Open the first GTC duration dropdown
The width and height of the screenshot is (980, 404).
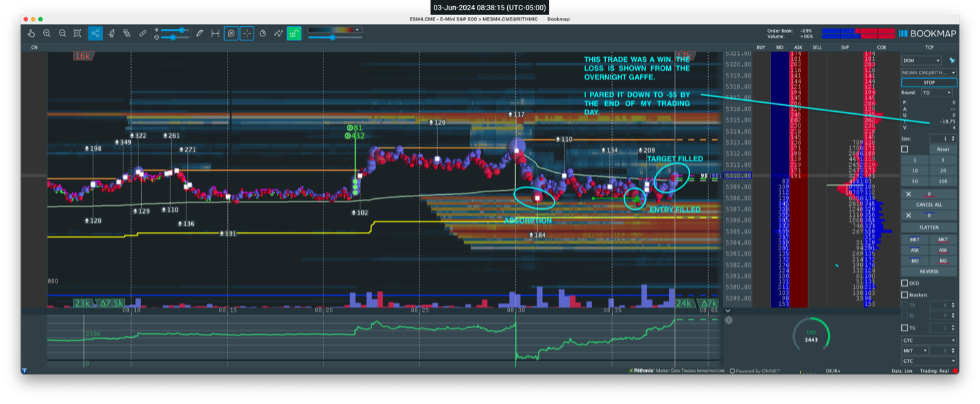(x=929, y=340)
